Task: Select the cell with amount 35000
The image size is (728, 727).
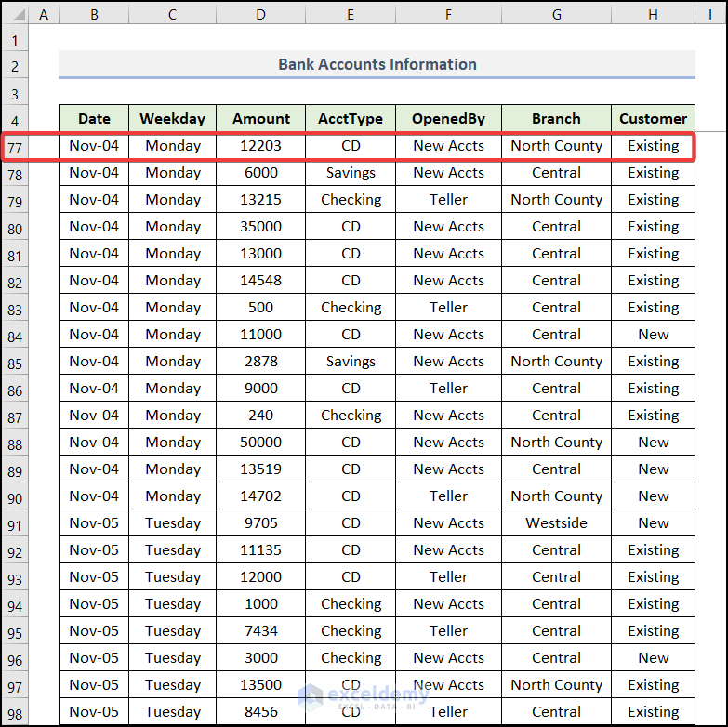Action: [261, 227]
